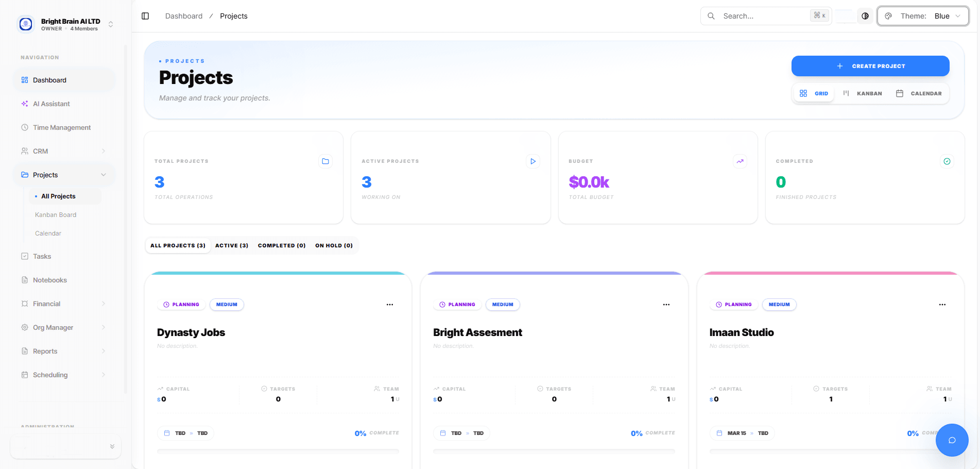Image resolution: width=980 pixels, height=469 pixels.
Task: Switch to Calendar view
Action: pyautogui.click(x=919, y=93)
